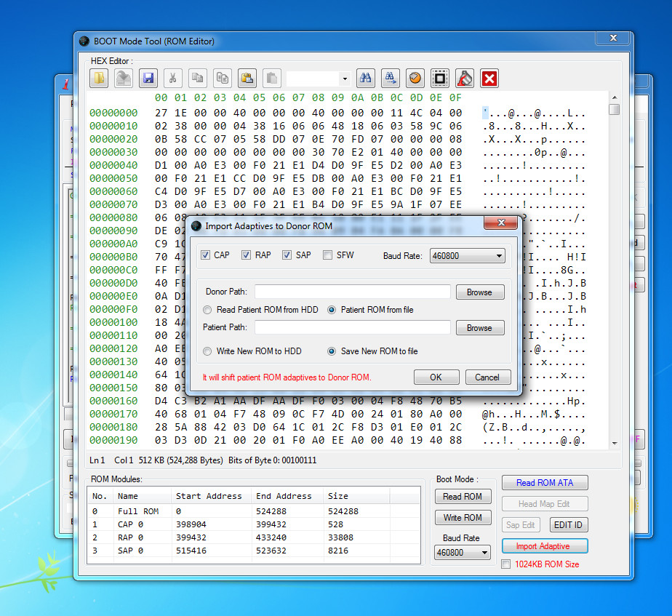Uncheck the CAP checkbox
672x616 pixels.
point(206,255)
